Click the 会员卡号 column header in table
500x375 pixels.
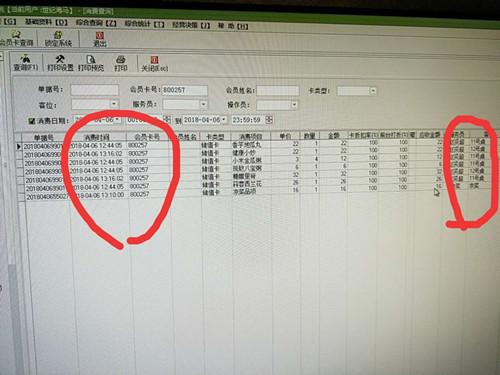pos(147,137)
